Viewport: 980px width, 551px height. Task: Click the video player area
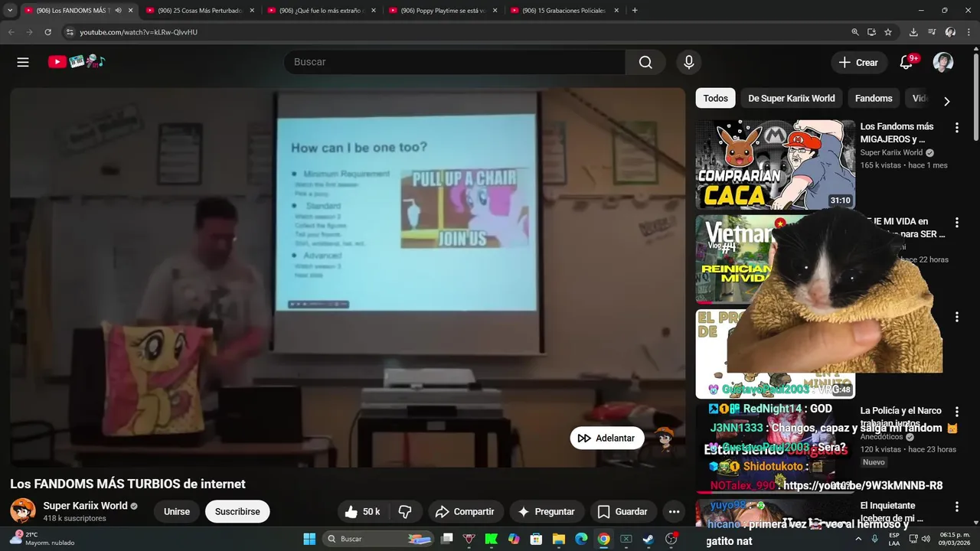(348, 277)
